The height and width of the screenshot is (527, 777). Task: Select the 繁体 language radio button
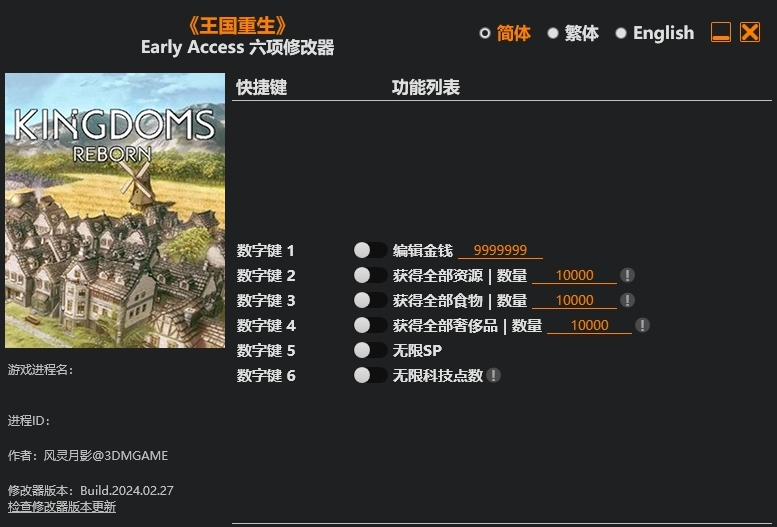coord(553,33)
